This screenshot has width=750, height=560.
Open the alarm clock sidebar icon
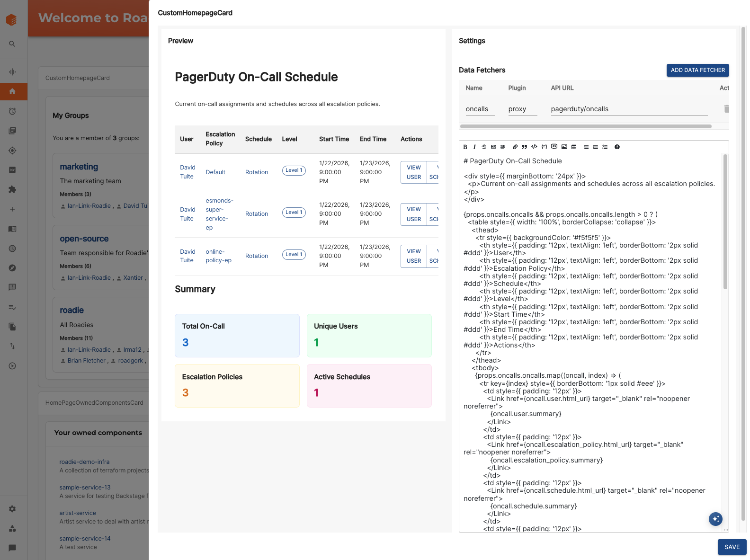pyautogui.click(x=12, y=111)
